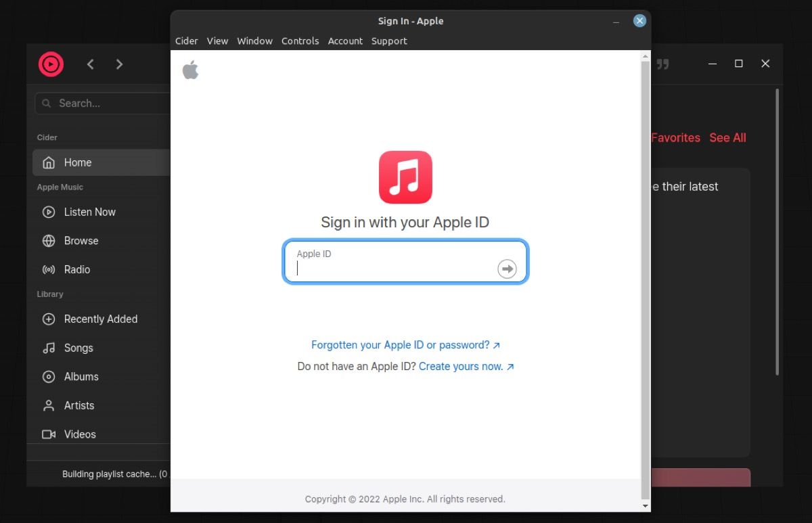The image size is (812, 523).
Task: Click the Browse globe icon
Action: tap(49, 241)
